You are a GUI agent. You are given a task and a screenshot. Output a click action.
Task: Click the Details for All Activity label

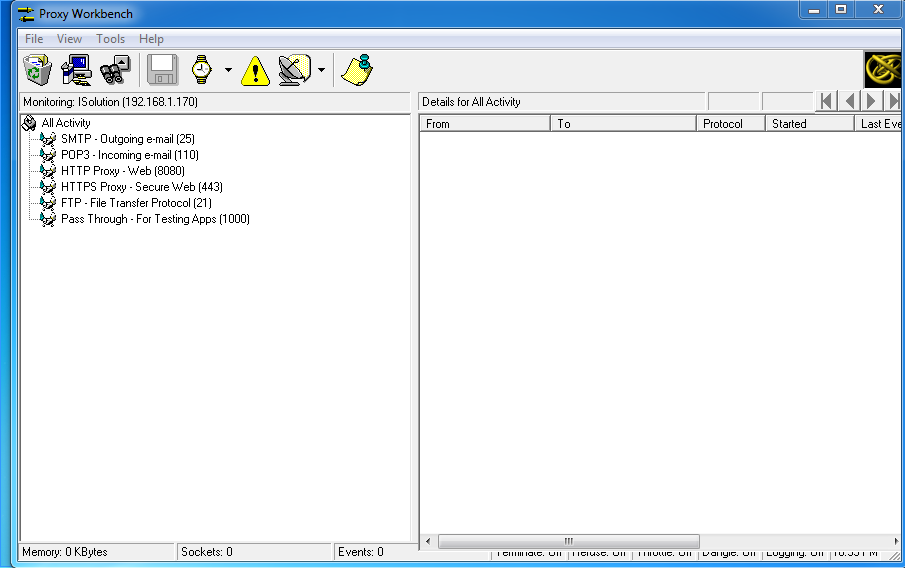tap(471, 102)
